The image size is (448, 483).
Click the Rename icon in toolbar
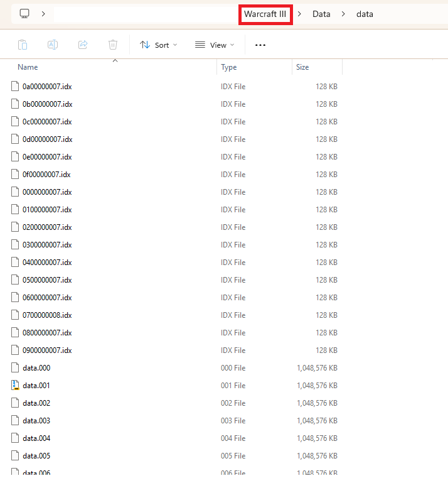pos(53,45)
